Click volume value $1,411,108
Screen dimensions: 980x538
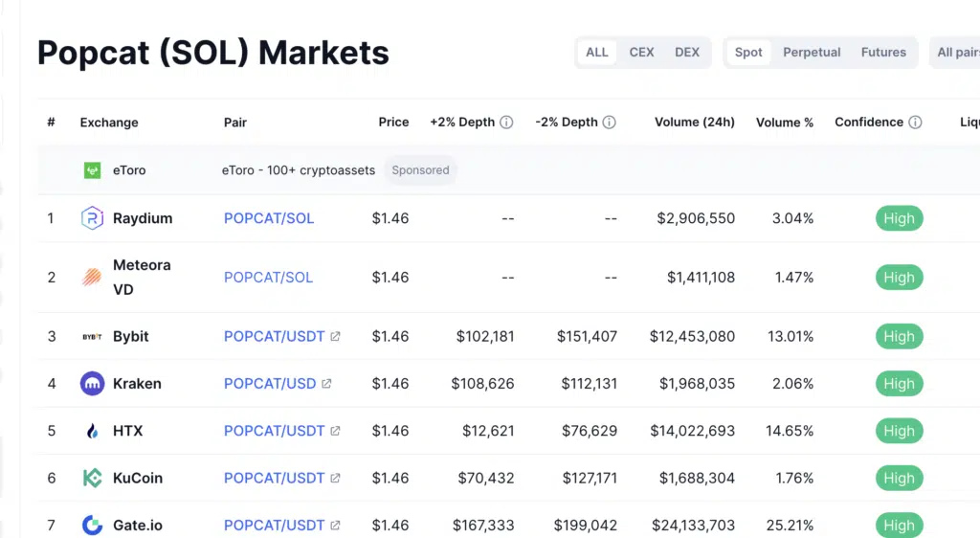click(701, 277)
